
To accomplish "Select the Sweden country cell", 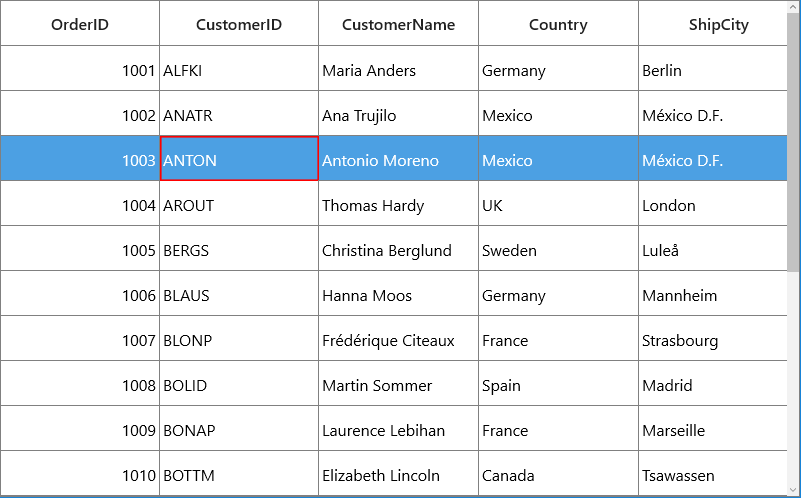I will [558, 248].
